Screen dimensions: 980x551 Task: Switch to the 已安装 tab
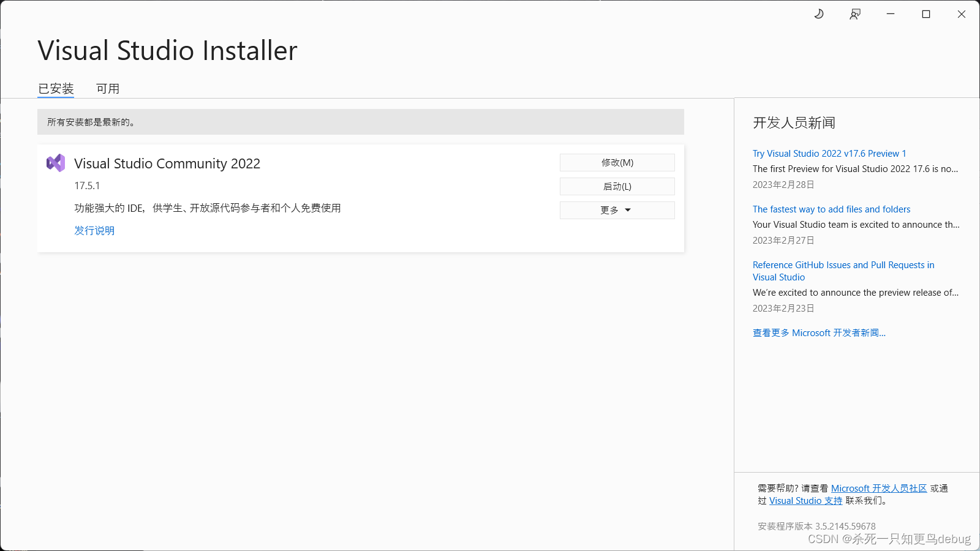tap(56, 89)
